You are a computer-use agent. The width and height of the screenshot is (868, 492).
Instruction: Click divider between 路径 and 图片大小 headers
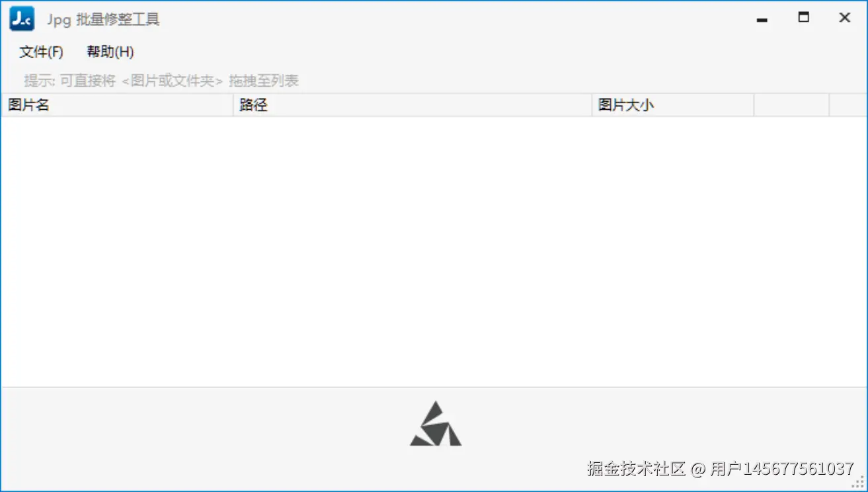pyautogui.click(x=592, y=105)
